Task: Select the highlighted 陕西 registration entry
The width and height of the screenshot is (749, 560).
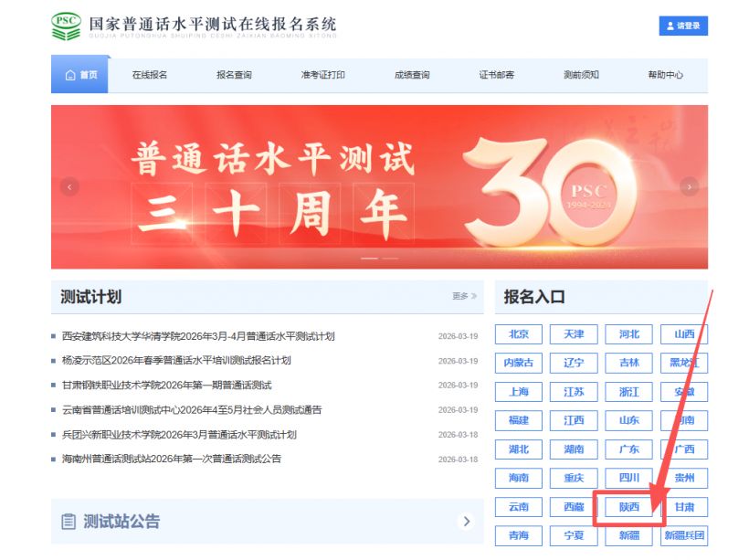Action: tap(629, 507)
